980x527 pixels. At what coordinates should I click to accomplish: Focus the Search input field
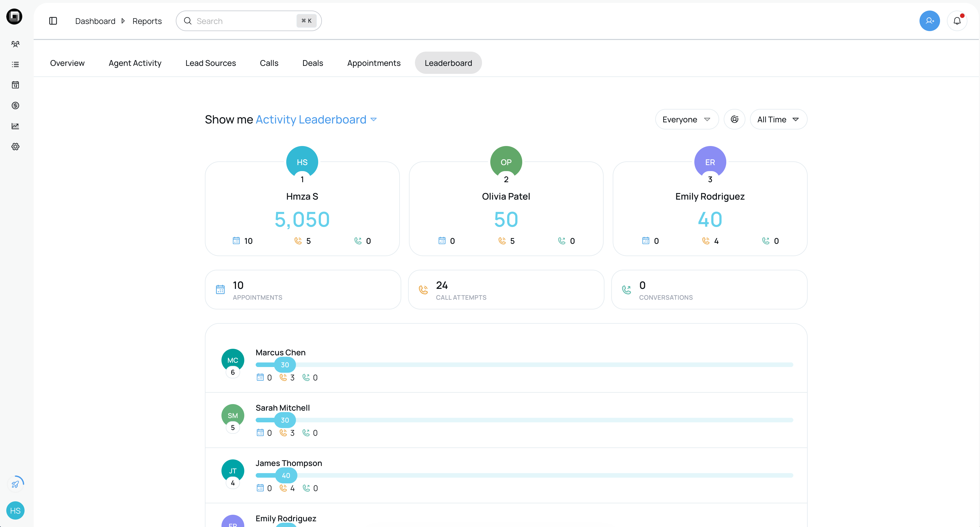(x=243, y=21)
